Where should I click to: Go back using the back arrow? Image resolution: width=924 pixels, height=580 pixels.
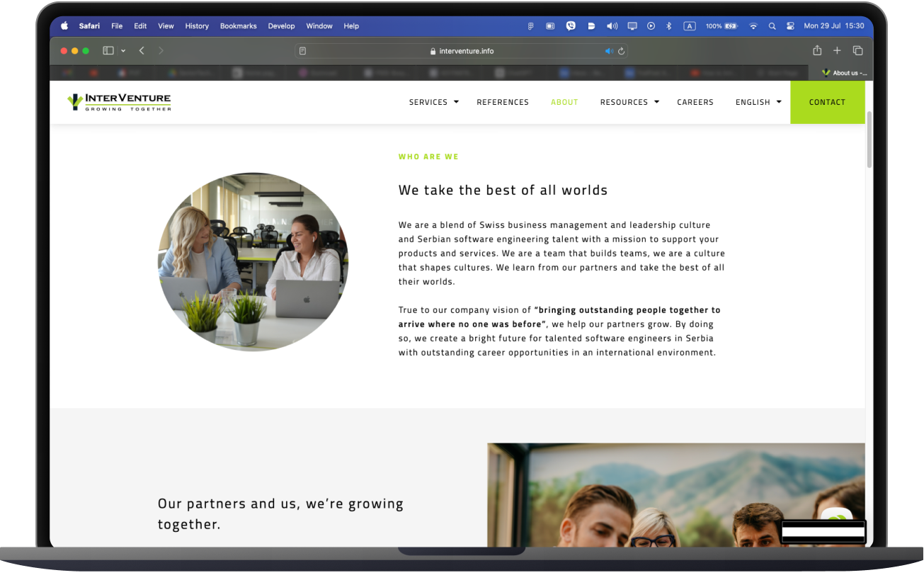pyautogui.click(x=142, y=51)
